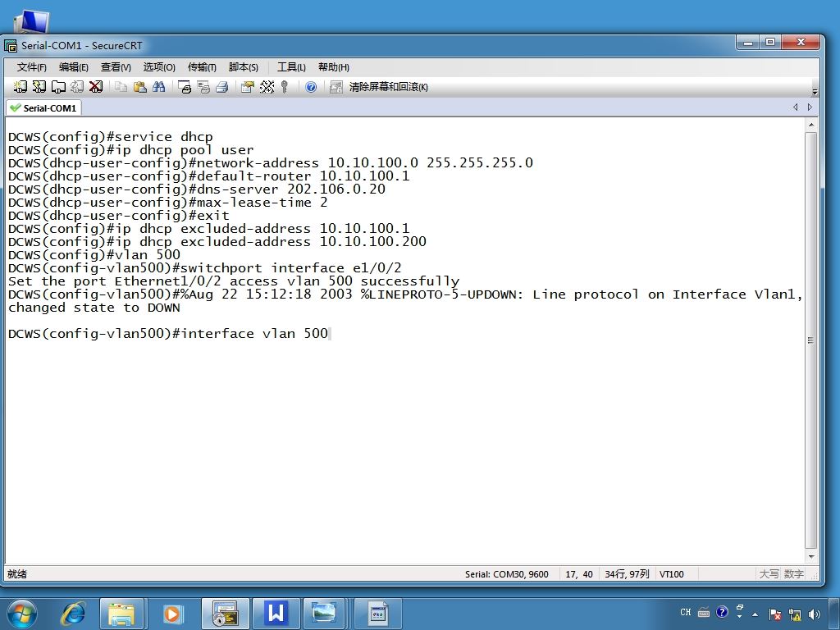Click the Print Selection toolbar icon
This screenshot has height=630, width=840.
coord(203,87)
